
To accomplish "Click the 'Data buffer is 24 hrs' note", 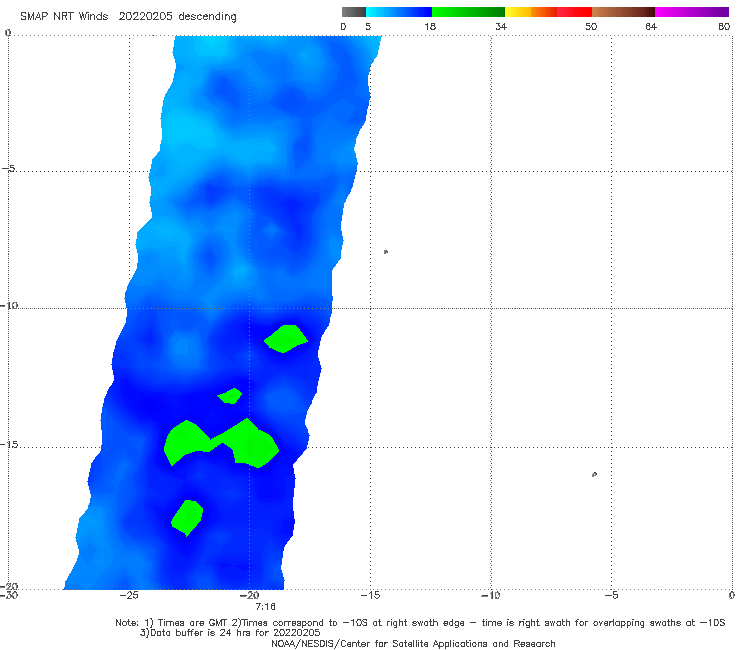I will pyautogui.click(x=230, y=633).
